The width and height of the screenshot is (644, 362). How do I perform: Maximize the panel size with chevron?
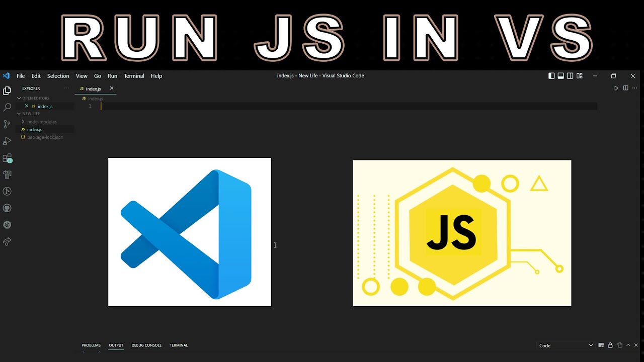coord(628,345)
